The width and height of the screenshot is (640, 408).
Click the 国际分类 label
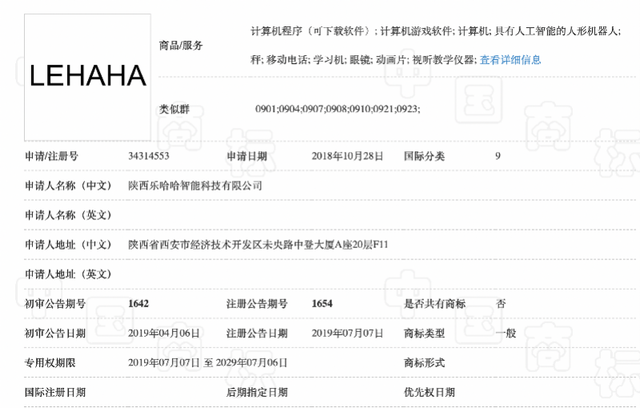(x=424, y=156)
